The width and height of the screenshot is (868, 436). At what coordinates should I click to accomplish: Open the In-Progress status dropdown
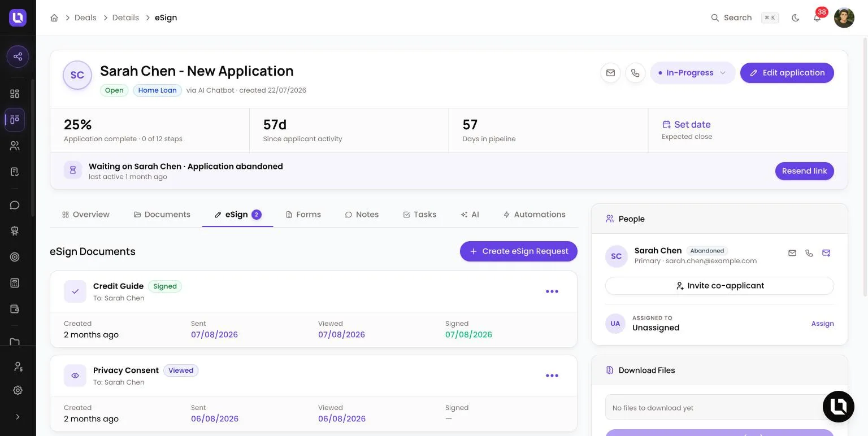(692, 73)
